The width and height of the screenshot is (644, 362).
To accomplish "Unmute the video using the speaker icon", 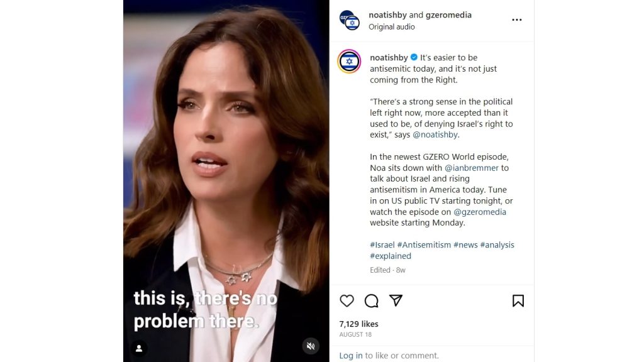I will point(311,346).
